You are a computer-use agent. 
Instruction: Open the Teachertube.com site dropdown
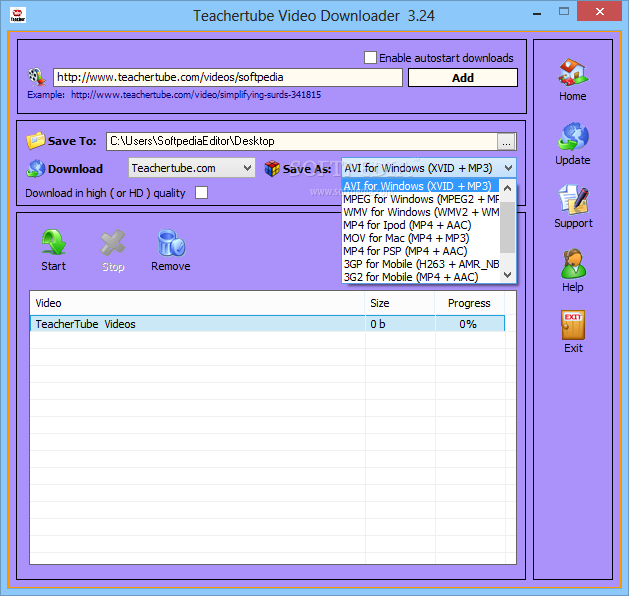[x=192, y=168]
